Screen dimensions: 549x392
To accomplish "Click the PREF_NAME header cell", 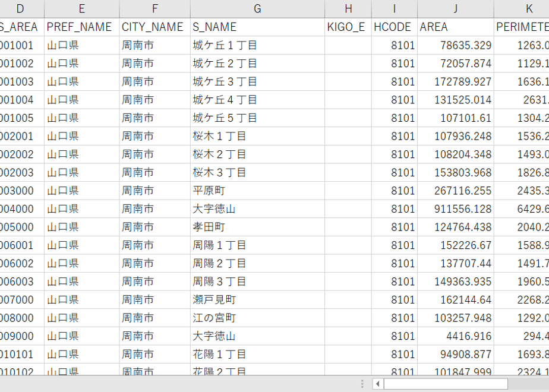I will point(81,27).
